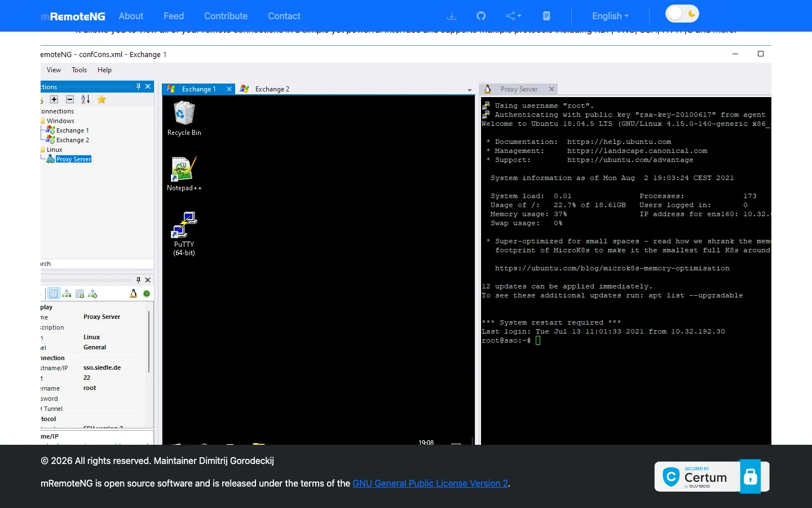
Task: Click the download icon in the navbar
Action: (452, 16)
